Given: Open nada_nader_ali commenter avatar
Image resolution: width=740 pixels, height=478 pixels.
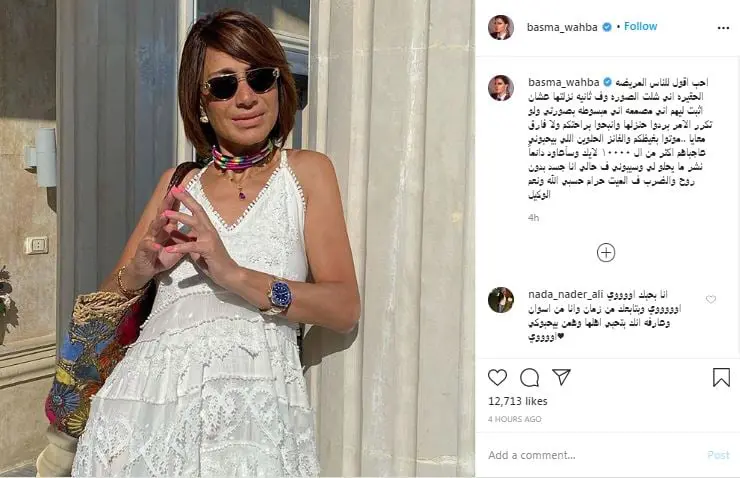Looking at the screenshot, I should [501, 300].
